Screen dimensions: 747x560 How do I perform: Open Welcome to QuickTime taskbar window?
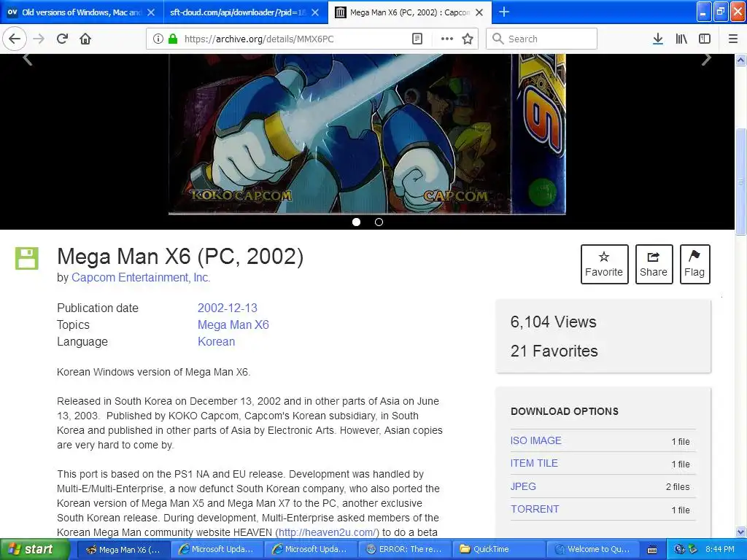coord(592,549)
